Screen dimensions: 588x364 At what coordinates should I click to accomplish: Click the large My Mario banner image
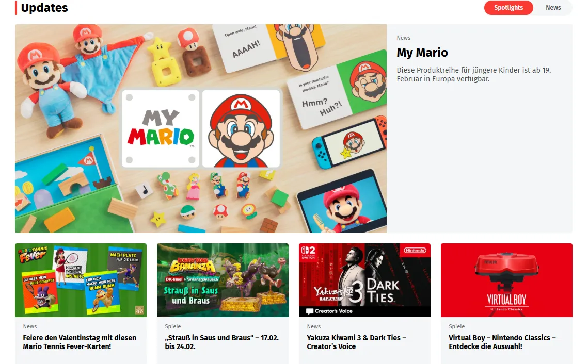(201, 128)
